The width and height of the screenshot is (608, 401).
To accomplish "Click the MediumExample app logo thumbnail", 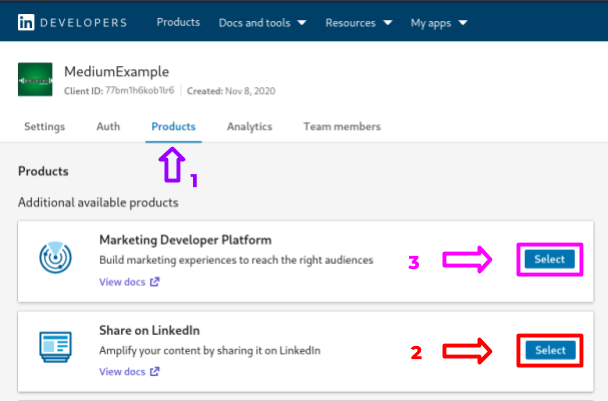I will point(36,80).
